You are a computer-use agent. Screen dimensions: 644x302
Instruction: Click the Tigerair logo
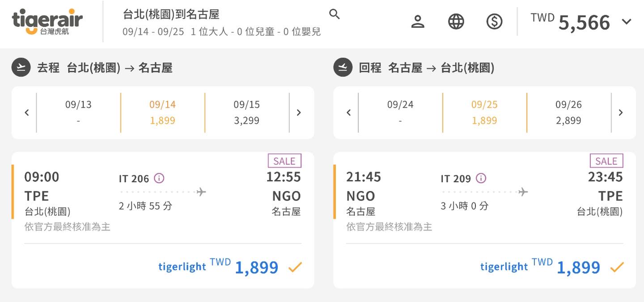47,21
